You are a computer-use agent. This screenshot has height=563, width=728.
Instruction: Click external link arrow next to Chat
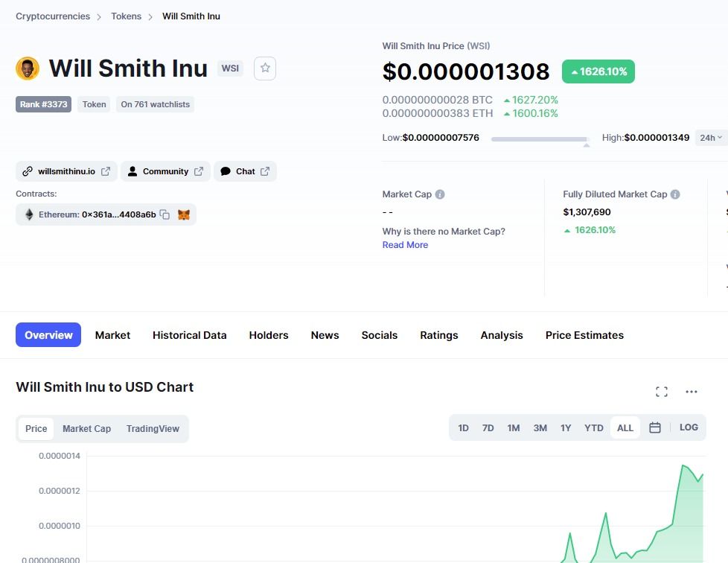[x=265, y=171]
